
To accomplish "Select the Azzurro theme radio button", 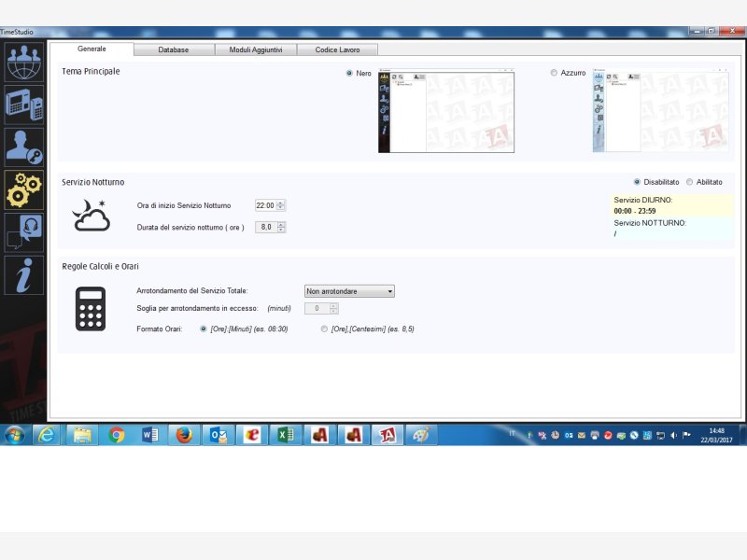I will pyautogui.click(x=554, y=73).
